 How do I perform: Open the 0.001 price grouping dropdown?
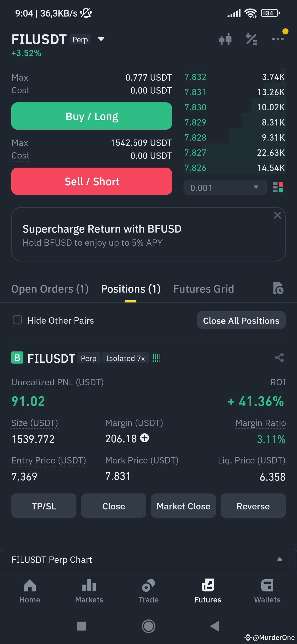click(x=225, y=187)
